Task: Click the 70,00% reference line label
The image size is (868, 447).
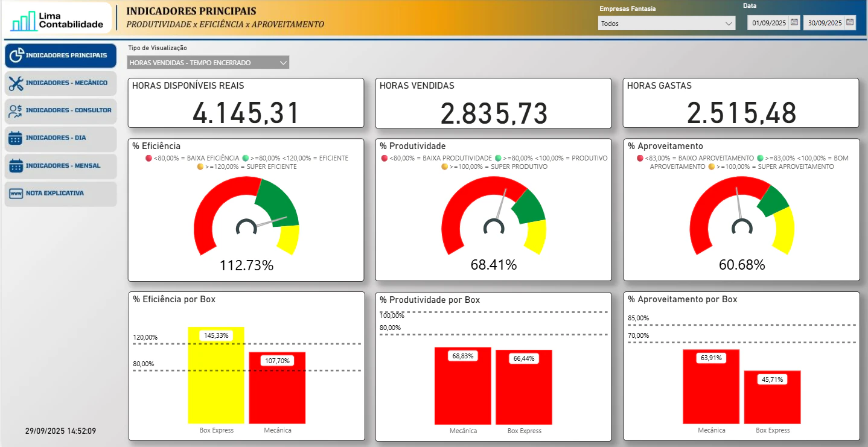Action: (x=639, y=335)
